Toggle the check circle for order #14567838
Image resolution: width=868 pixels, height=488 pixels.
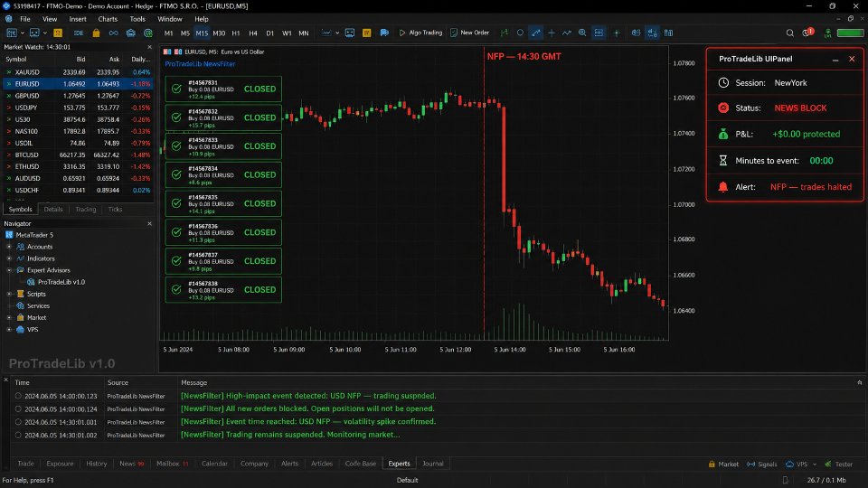point(176,290)
